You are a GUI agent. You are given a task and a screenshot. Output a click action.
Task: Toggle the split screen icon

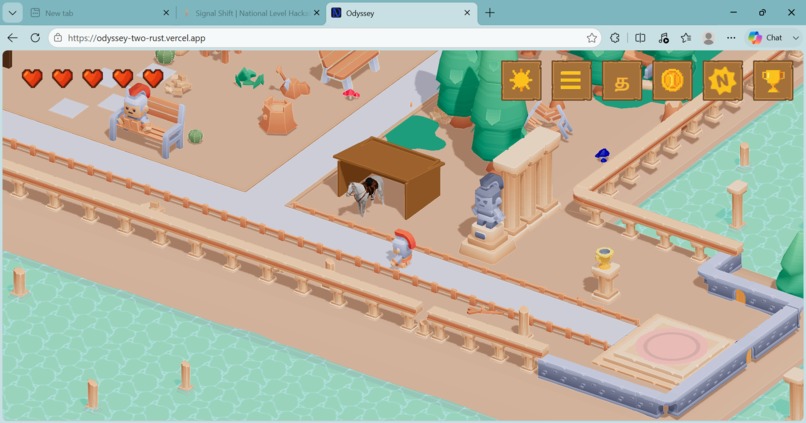640,38
